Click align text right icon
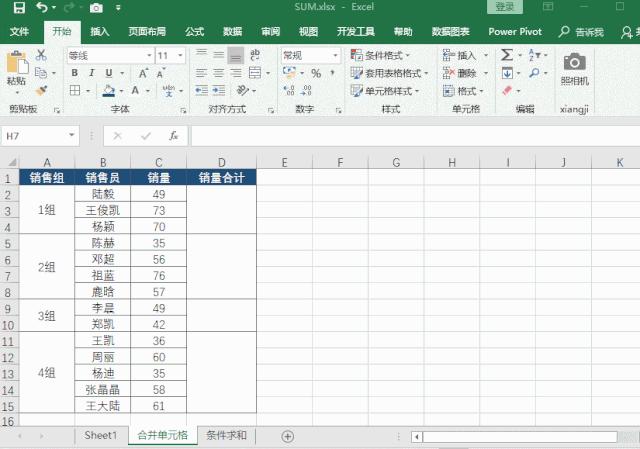This screenshot has width=640, height=449. tap(236, 73)
